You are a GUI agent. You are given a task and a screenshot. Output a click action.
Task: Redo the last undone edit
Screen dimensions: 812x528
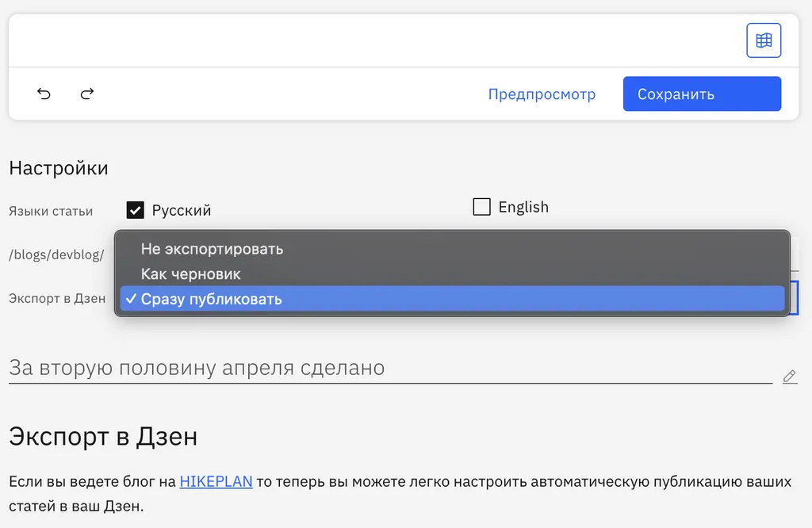tap(87, 94)
